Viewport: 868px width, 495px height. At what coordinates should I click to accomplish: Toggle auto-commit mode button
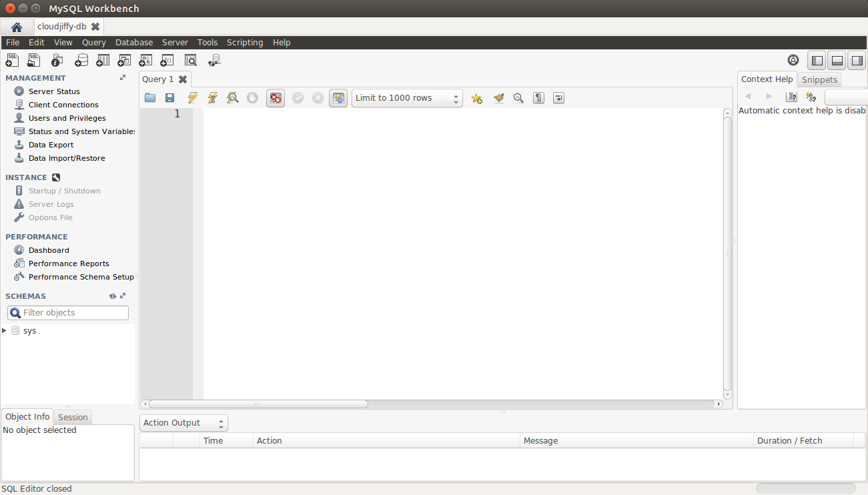338,98
